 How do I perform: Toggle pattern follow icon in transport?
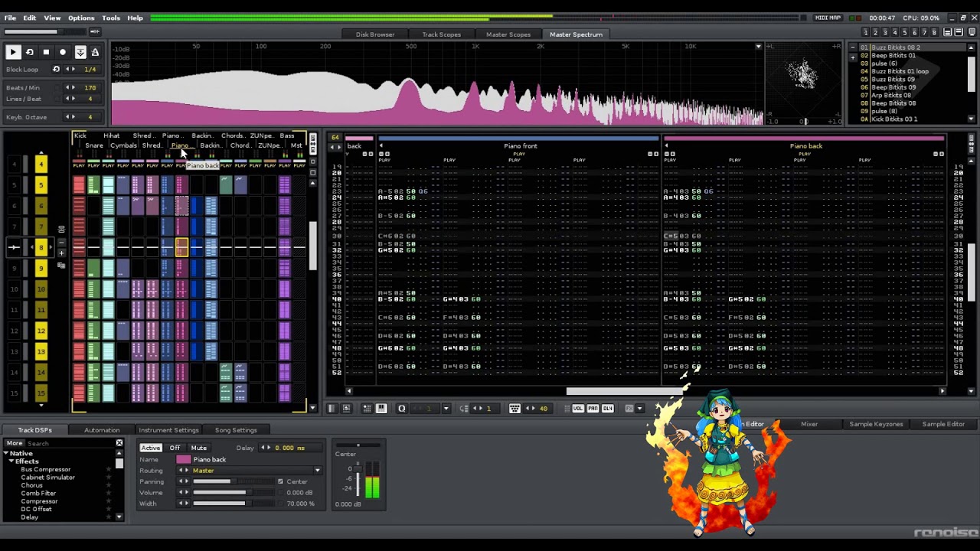[x=80, y=52]
